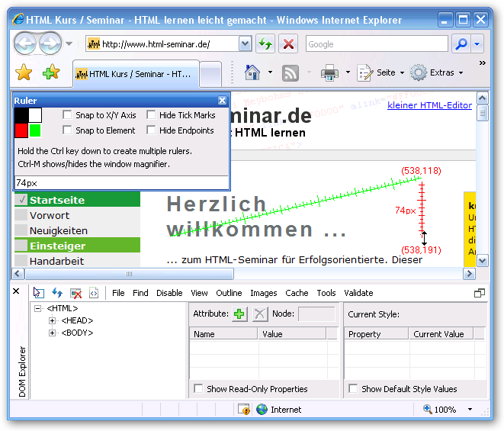This screenshot has height=431, width=504.
Task: Open the Outline menu
Action: click(229, 293)
